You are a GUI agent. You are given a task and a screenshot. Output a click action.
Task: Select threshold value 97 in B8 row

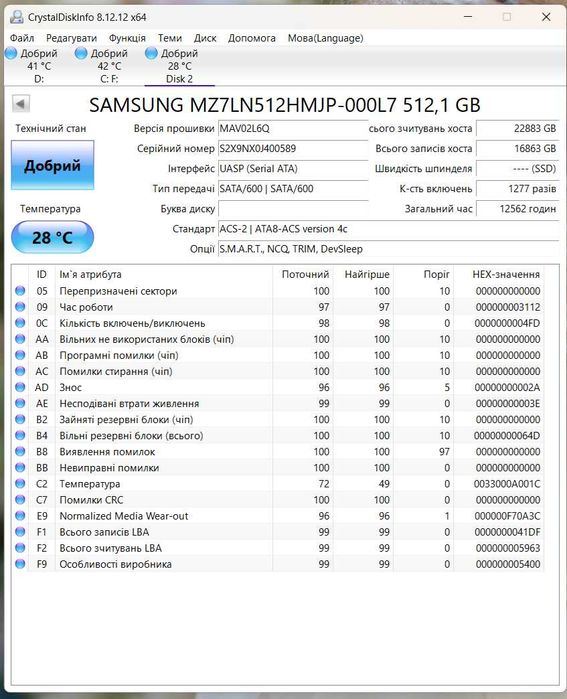[x=444, y=452]
